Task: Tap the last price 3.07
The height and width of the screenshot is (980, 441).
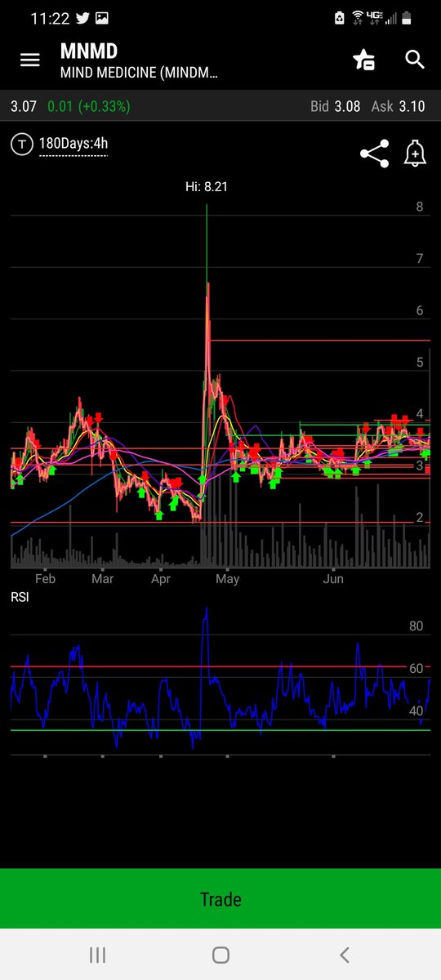Action: coord(24,106)
